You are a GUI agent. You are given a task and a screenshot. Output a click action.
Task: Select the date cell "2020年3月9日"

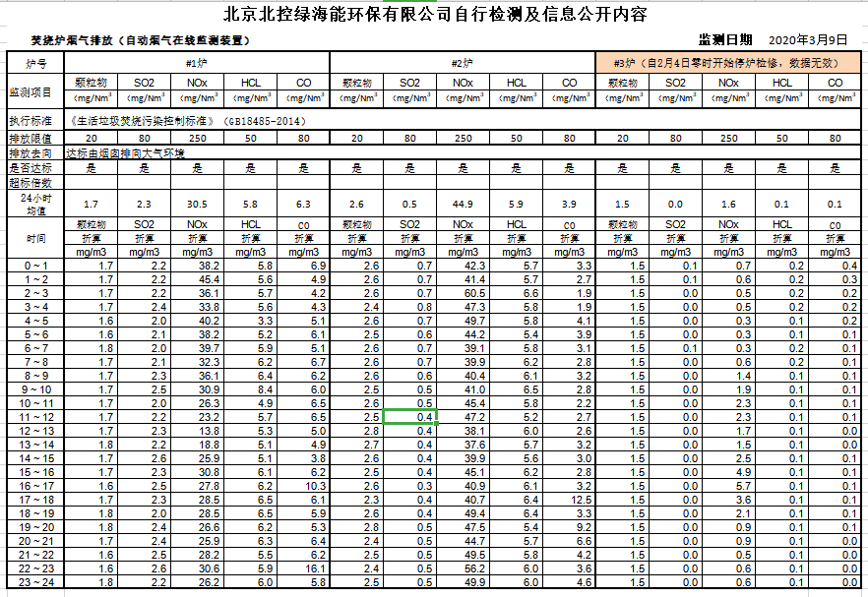808,40
